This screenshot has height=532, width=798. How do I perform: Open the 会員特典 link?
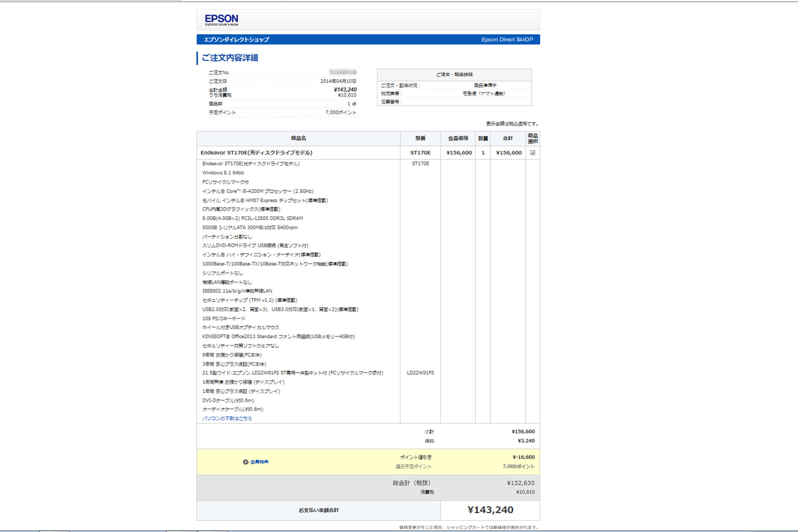point(259,462)
